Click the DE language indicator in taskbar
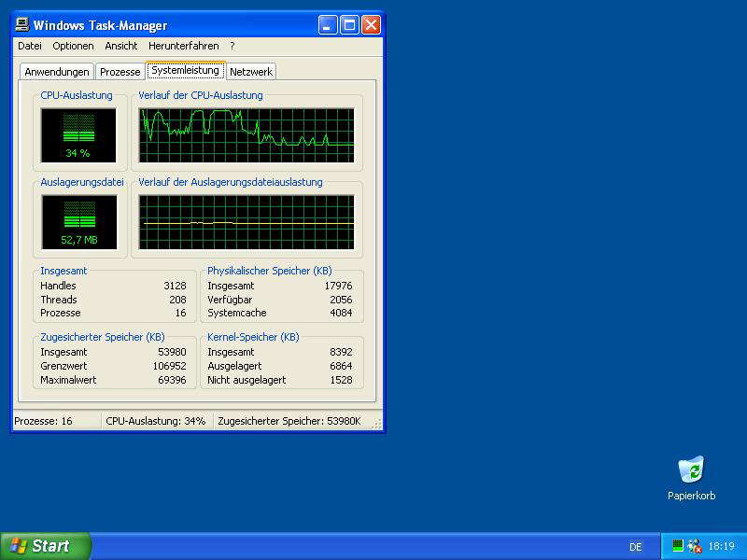 pyautogui.click(x=636, y=547)
